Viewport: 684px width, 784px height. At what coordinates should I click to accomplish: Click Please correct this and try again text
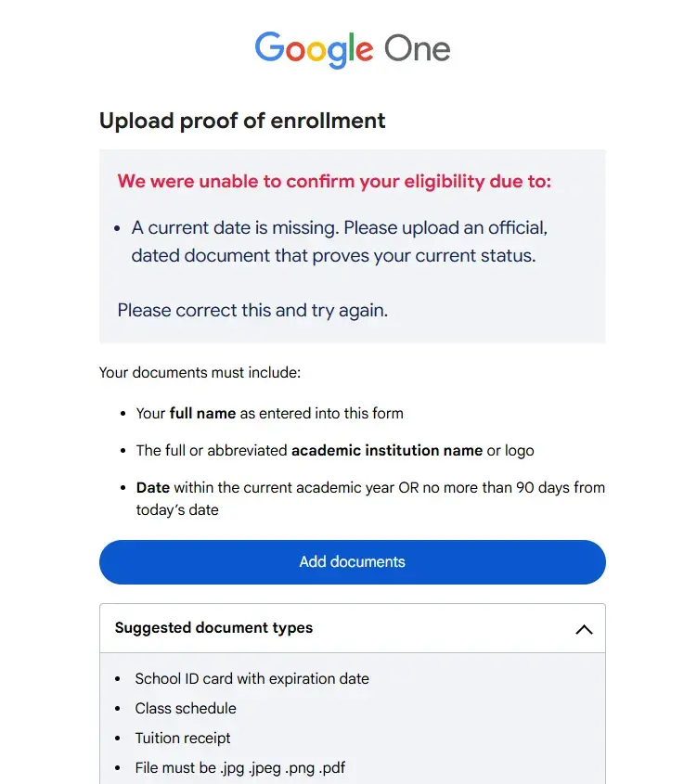(252, 311)
